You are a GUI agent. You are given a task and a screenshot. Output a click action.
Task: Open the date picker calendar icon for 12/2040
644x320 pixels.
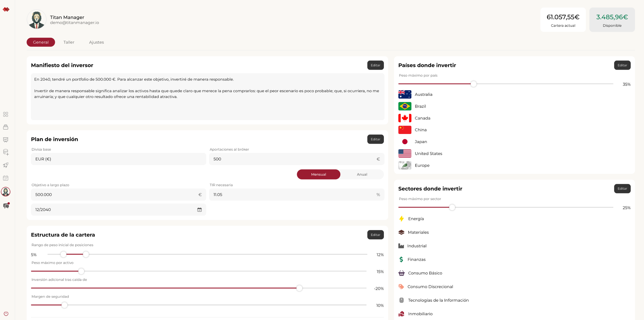pos(199,210)
